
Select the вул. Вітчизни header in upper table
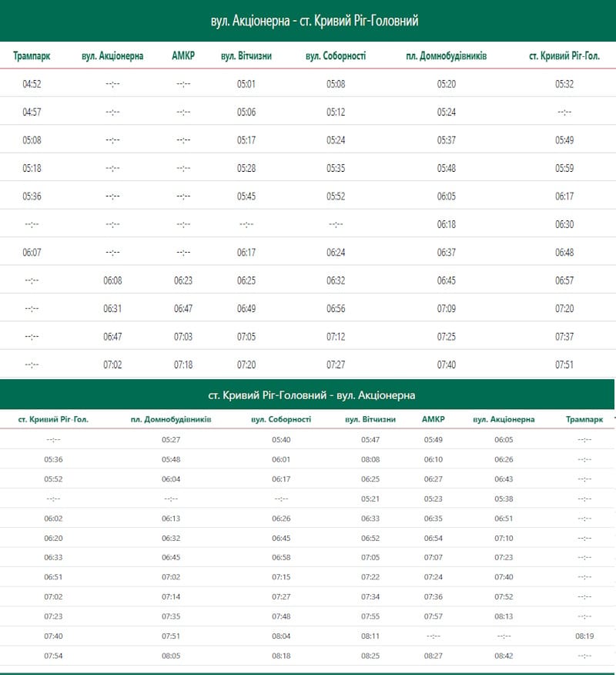246,56
